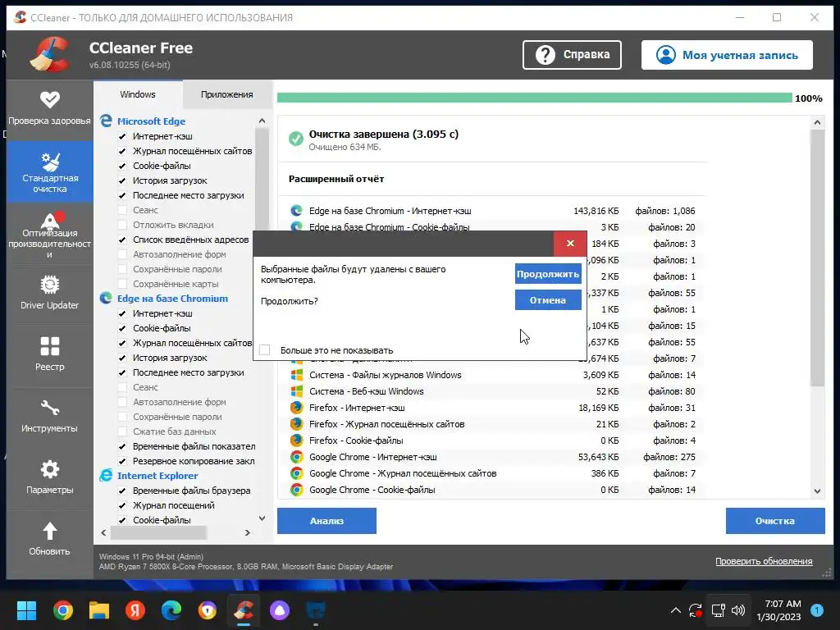Screen dimensions: 840x630
Task: Click Проверить обновления link
Action: [x=764, y=561]
